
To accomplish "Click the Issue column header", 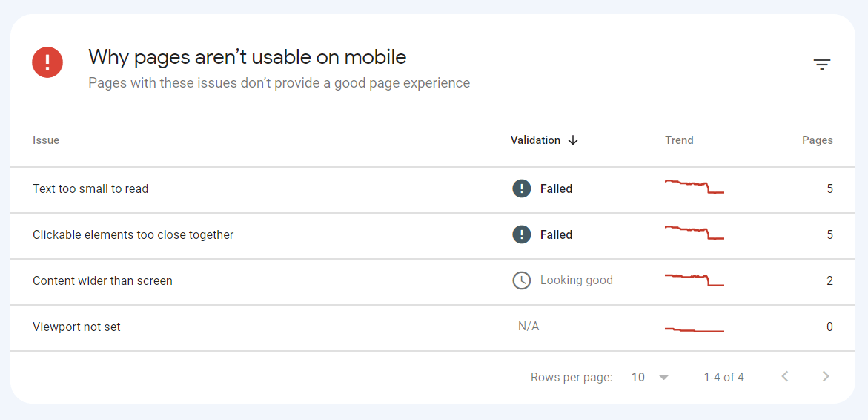I will pos(46,140).
